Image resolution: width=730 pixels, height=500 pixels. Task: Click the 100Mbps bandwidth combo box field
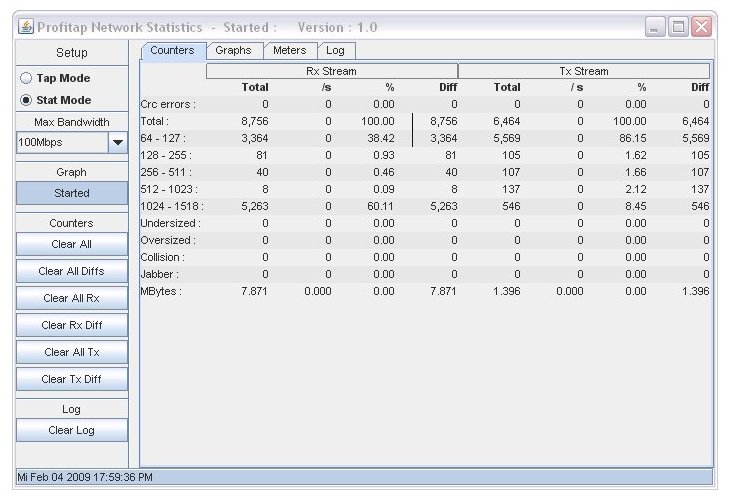pyautogui.click(x=60, y=143)
